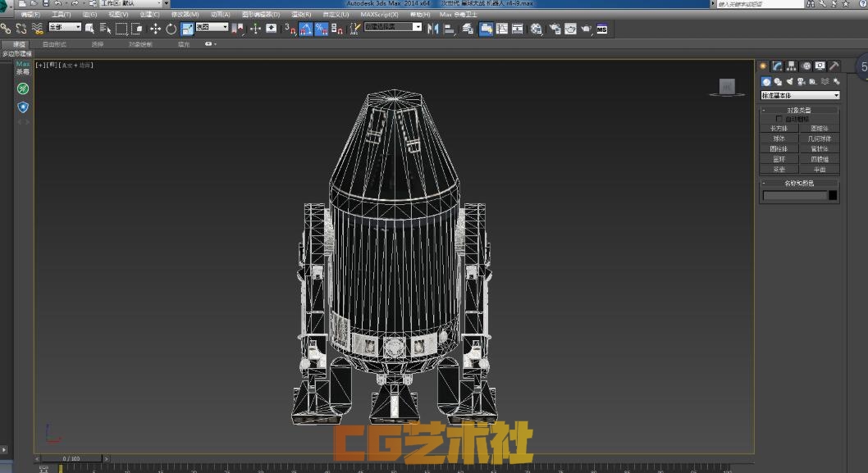868x473 pixels.
Task: Click the Undo arrow in quick access toolbar
Action: [x=57, y=3]
